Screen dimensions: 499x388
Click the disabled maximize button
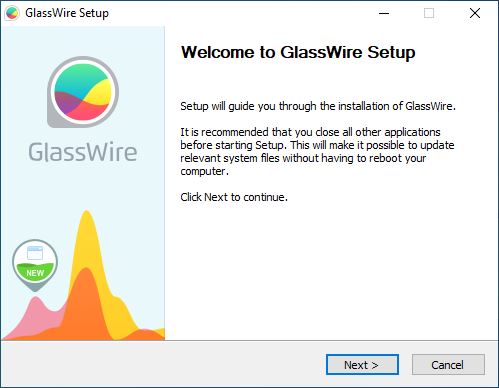coord(429,13)
